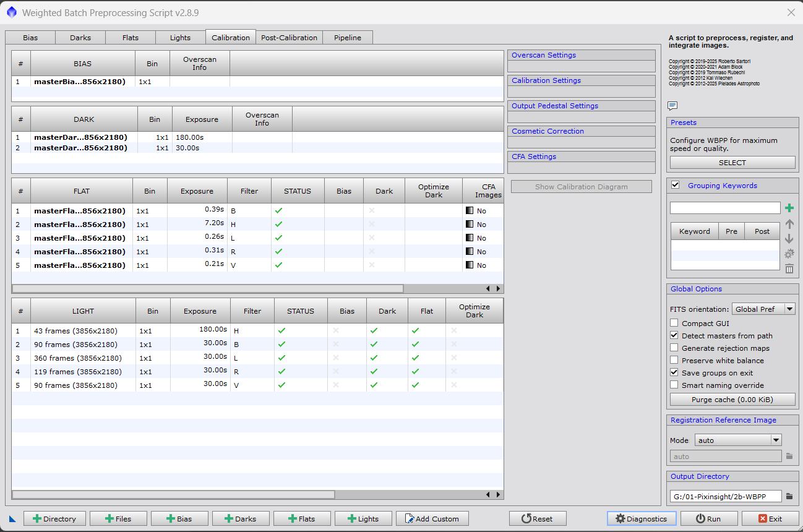Viewport: 803px width, 532px height.
Task: Switch to the Darks tab
Action: click(x=80, y=38)
